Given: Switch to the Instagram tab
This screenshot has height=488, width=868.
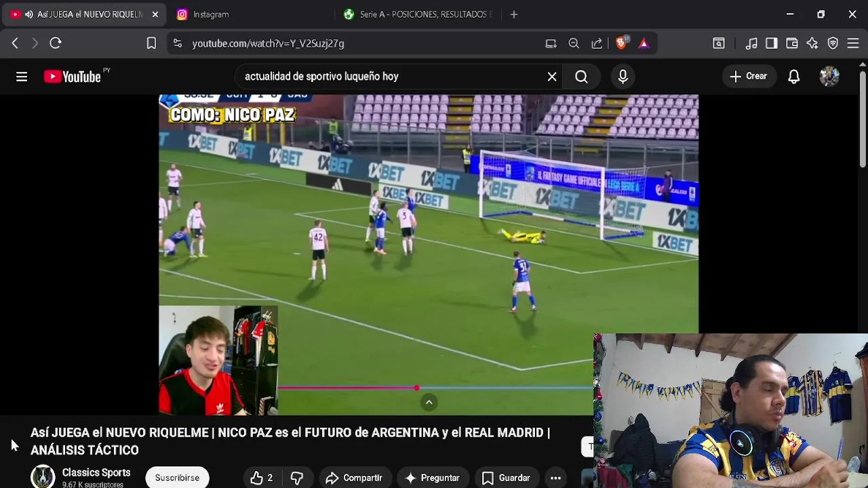Looking at the screenshot, I should click(211, 14).
